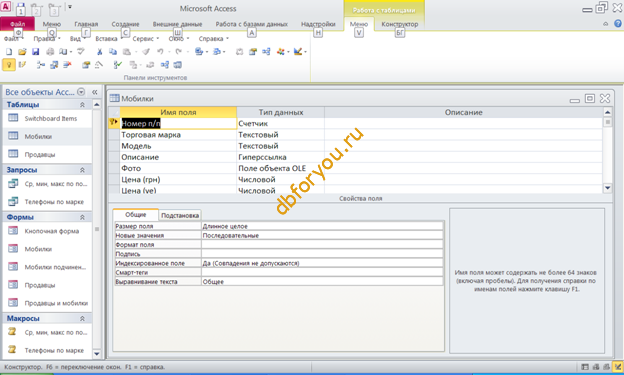Click the Builder wand icon beside Primary Key
The height and width of the screenshot is (375, 624).
[22, 65]
